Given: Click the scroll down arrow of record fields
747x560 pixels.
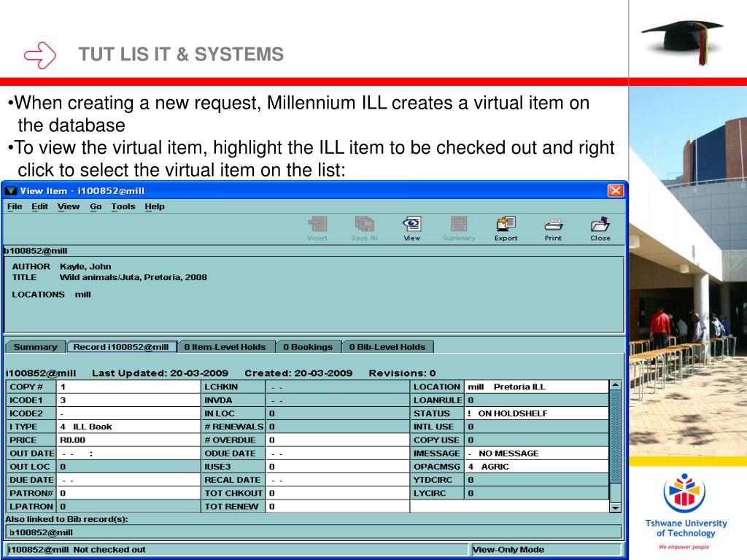Looking at the screenshot, I should 616,507.
